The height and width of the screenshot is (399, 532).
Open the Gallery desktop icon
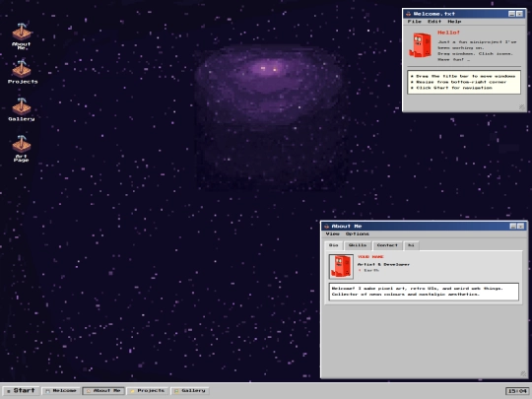point(22,109)
